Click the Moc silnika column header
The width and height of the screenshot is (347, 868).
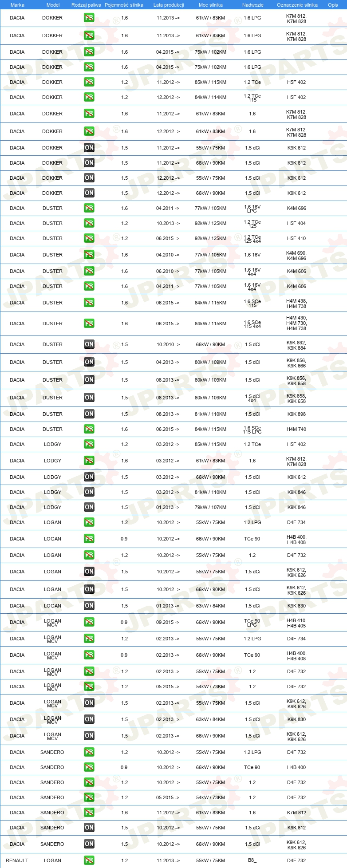211,5
